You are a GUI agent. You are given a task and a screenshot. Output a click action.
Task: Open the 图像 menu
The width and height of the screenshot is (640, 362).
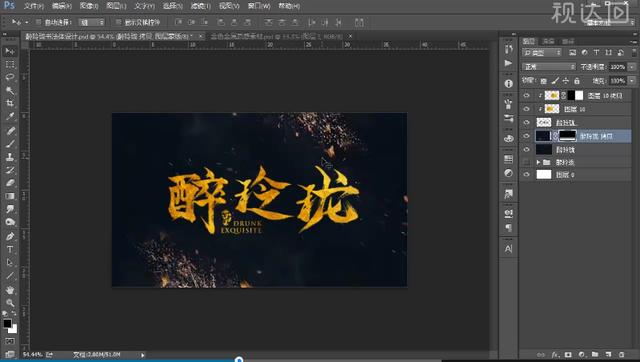tap(89, 6)
